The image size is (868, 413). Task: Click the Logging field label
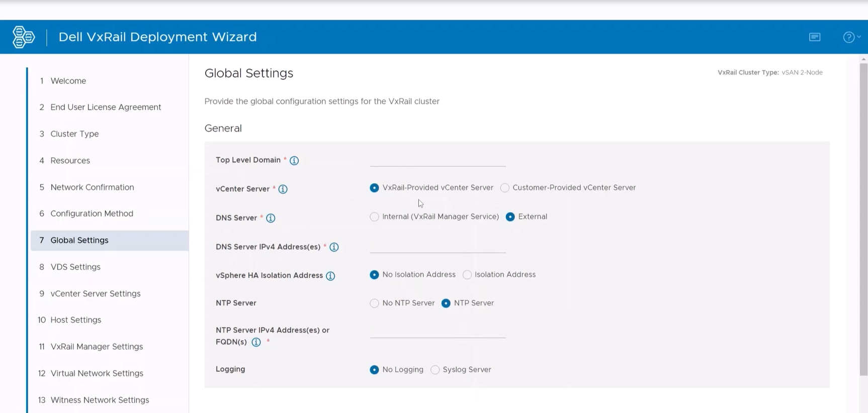pos(230,369)
